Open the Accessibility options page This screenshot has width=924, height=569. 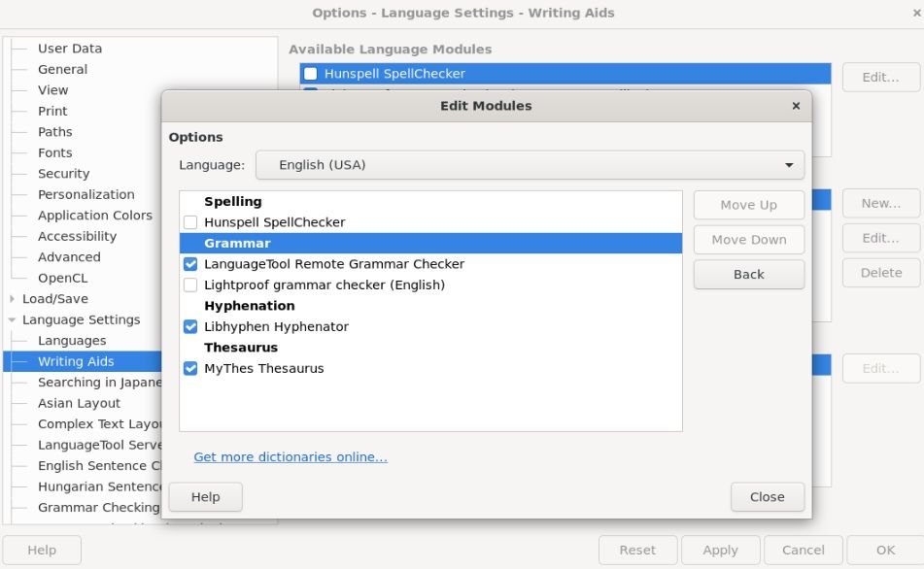[x=77, y=237]
